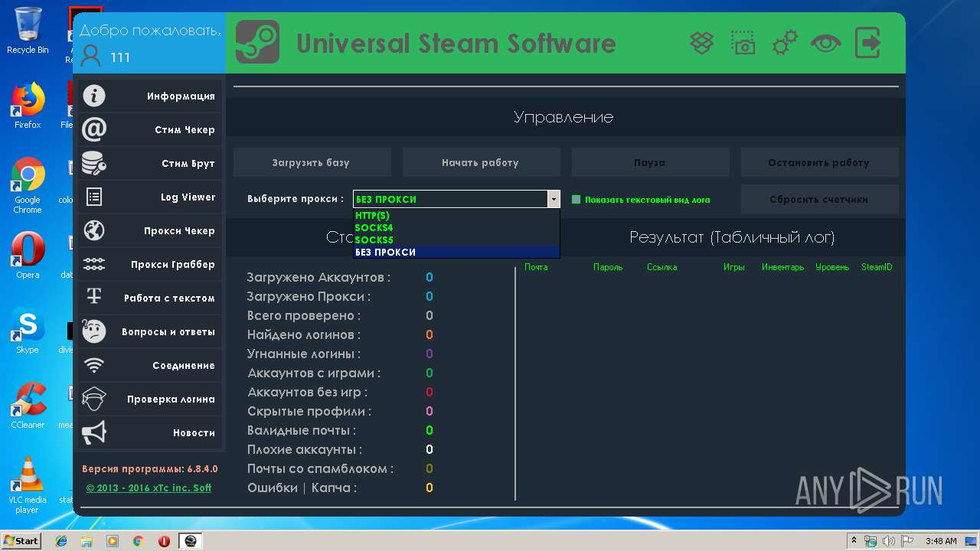
Task: Click the megaphone news icon in sidebar
Action: pyautogui.click(x=94, y=432)
